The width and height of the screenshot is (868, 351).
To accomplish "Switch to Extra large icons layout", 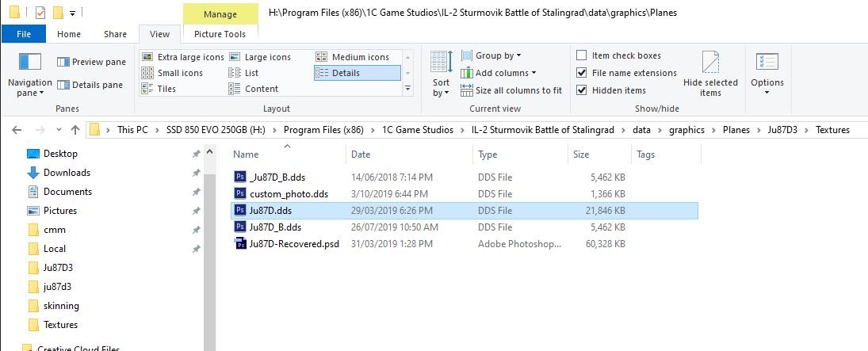I will coord(182,57).
